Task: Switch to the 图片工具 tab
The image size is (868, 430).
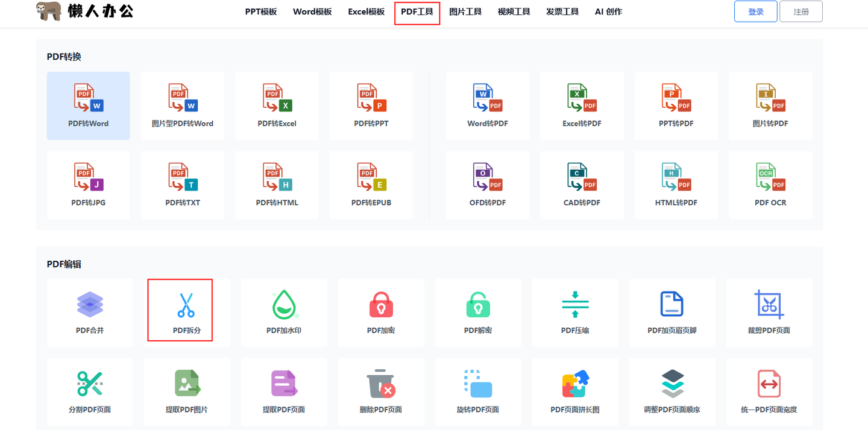Action: pyautogui.click(x=465, y=11)
